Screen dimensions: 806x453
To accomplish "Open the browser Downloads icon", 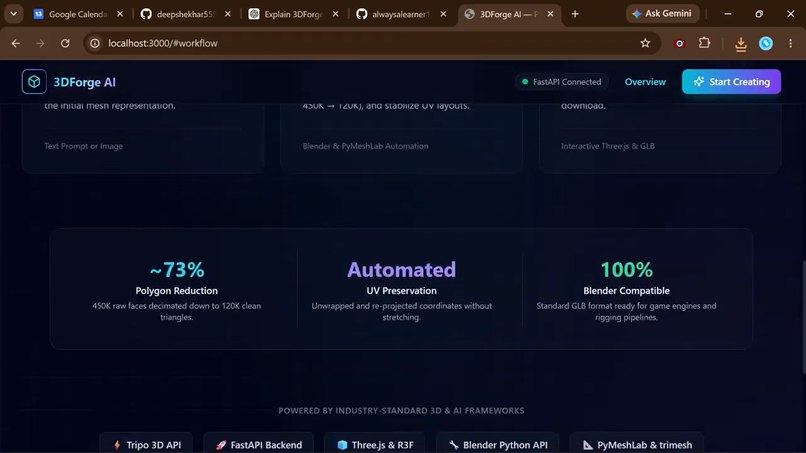I will click(741, 44).
